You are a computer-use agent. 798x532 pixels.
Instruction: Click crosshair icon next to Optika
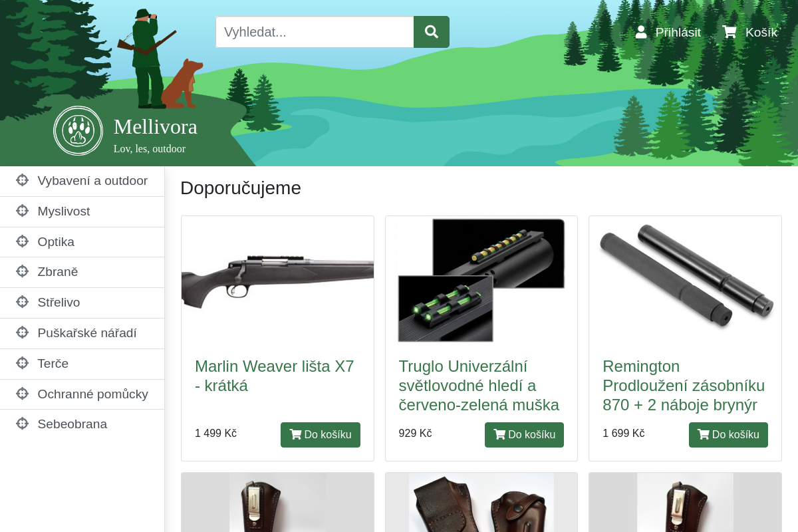pyautogui.click(x=22, y=241)
